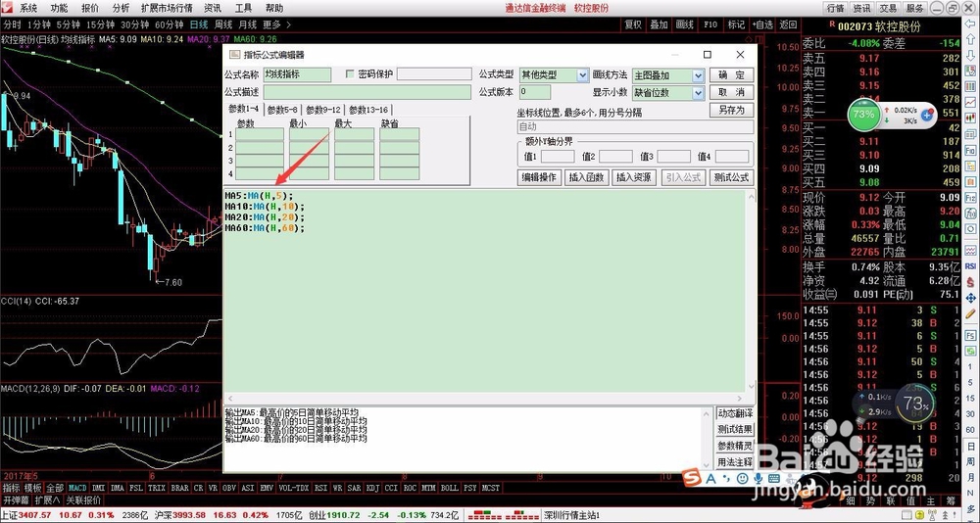Click the 画线 toolbar button
Screen dimensions: 980x523
(x=684, y=25)
